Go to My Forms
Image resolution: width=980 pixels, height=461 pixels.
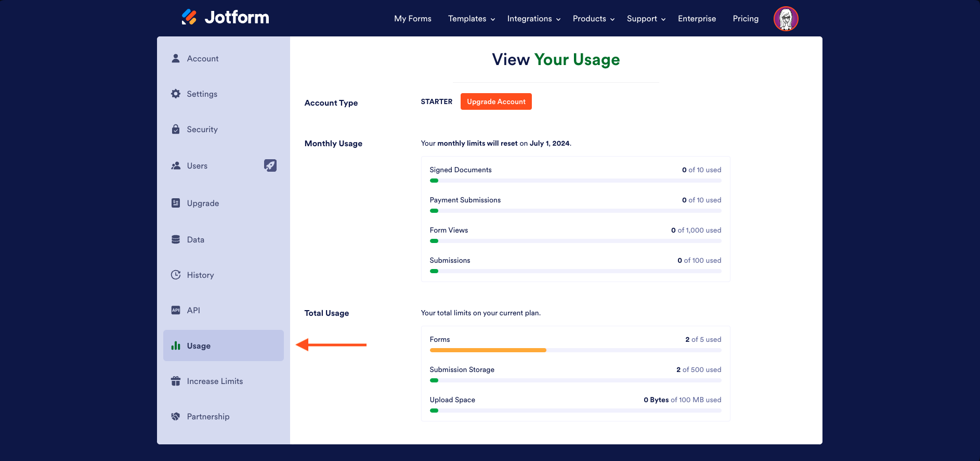click(413, 19)
